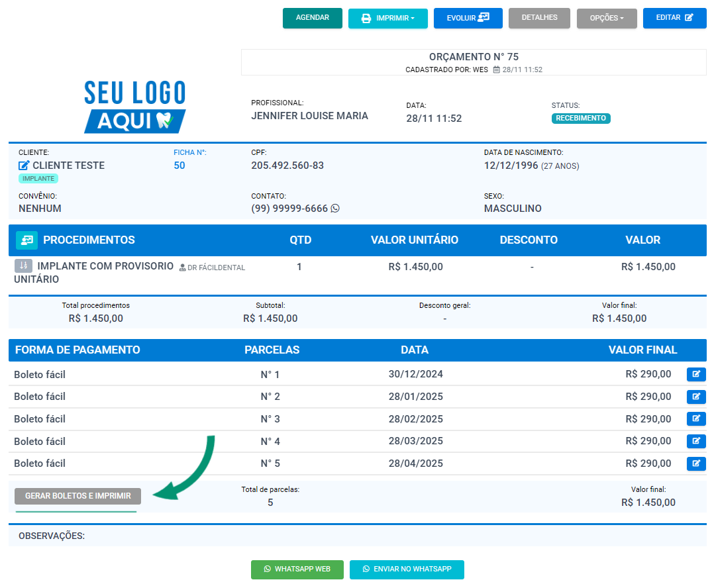Click the calendar icon beside 28/11 11:52
The height and width of the screenshot is (588, 714).
(x=496, y=70)
